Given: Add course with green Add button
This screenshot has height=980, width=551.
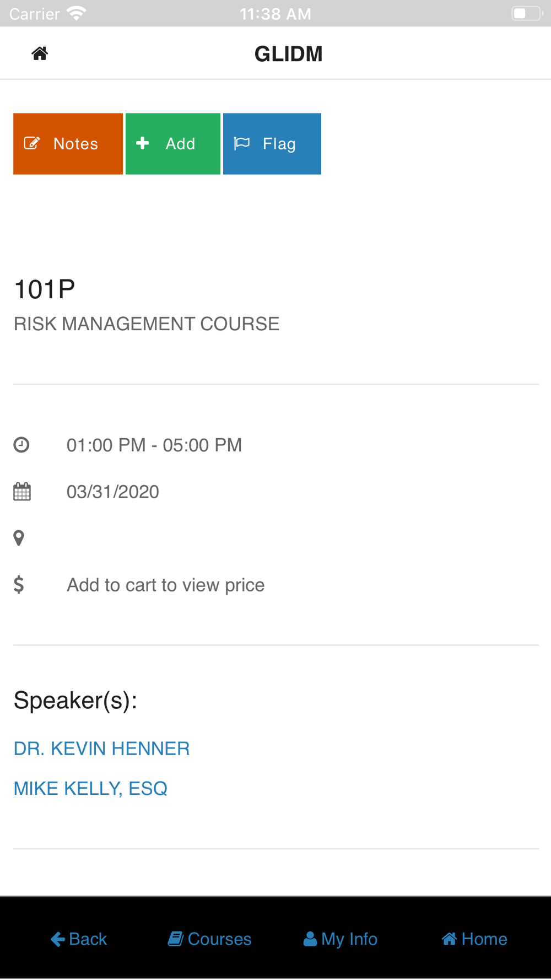Looking at the screenshot, I should point(173,144).
